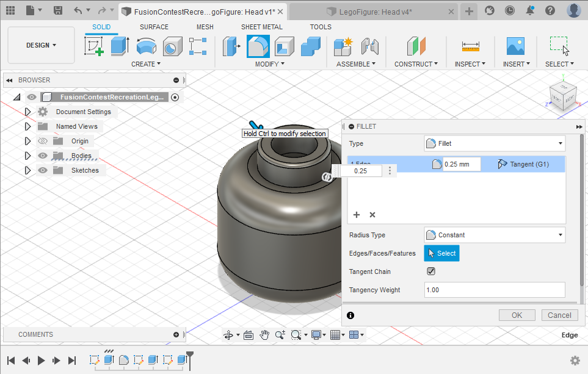Click the Measure ruler icon
Viewport: 588px width, 374px height.
(x=470, y=46)
